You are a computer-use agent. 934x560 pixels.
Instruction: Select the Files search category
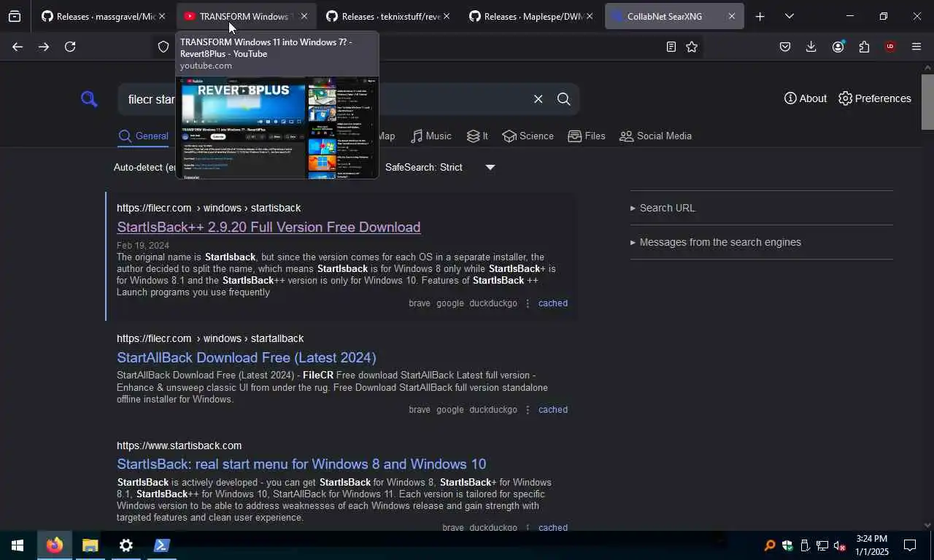click(586, 136)
